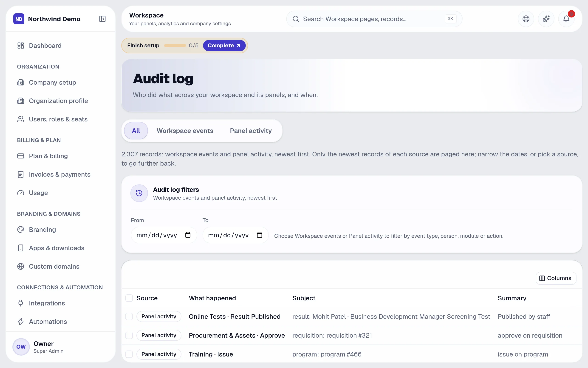Viewport: 588px width, 368px height.
Task: Toggle the select-all checkbox in table header
Action: 129,298
